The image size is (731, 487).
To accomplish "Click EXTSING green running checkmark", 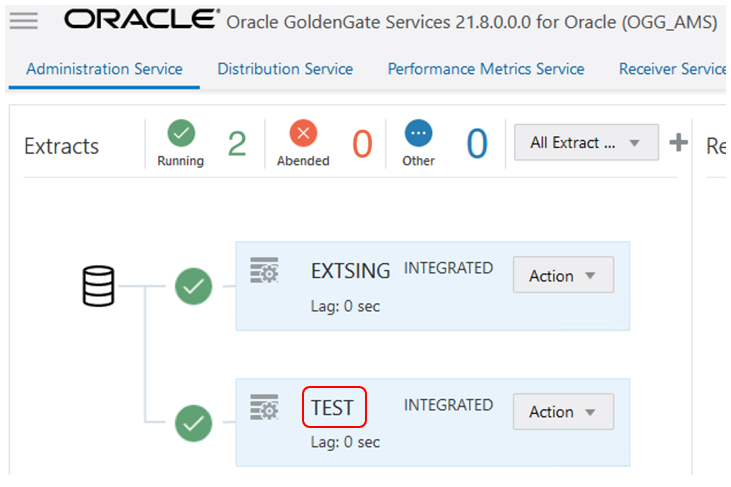I will 193,286.
